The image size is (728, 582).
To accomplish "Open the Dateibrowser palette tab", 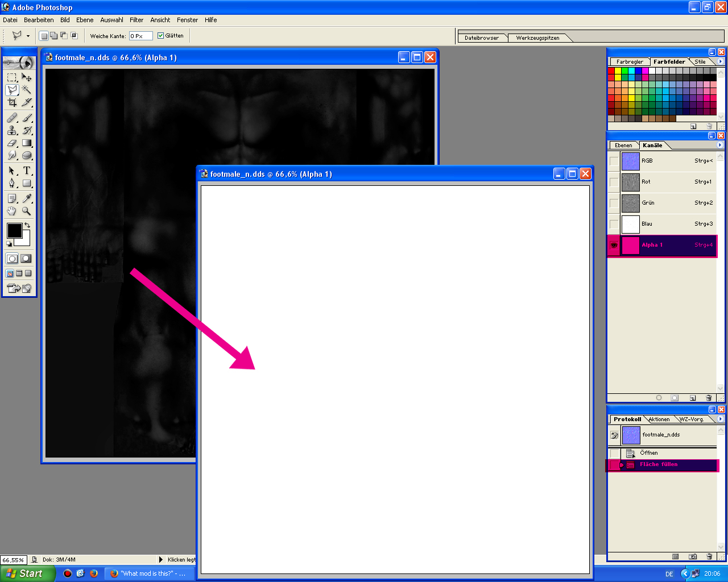I will (x=481, y=38).
